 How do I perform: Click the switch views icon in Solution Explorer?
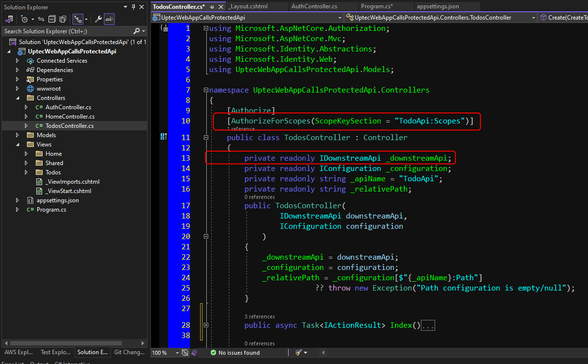coord(9,19)
